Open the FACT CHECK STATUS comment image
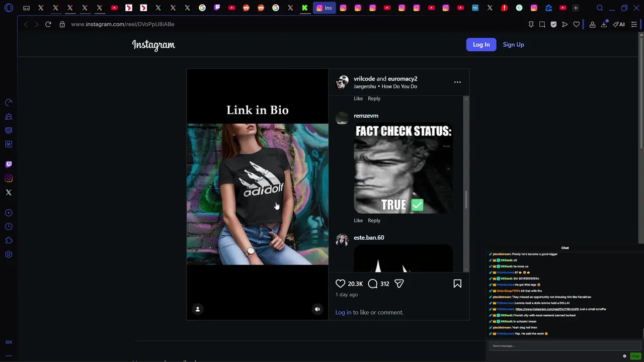Screen dimensions: 644x362 403,168
